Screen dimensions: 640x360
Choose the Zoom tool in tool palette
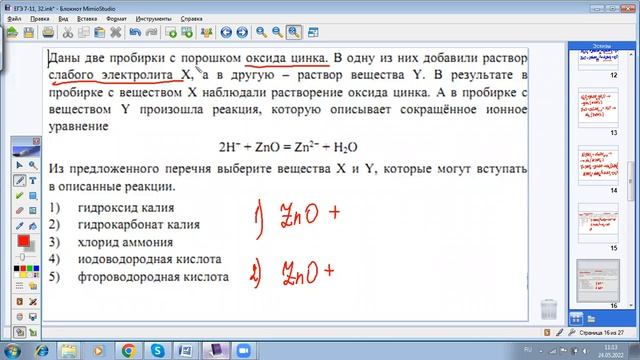coord(33,165)
